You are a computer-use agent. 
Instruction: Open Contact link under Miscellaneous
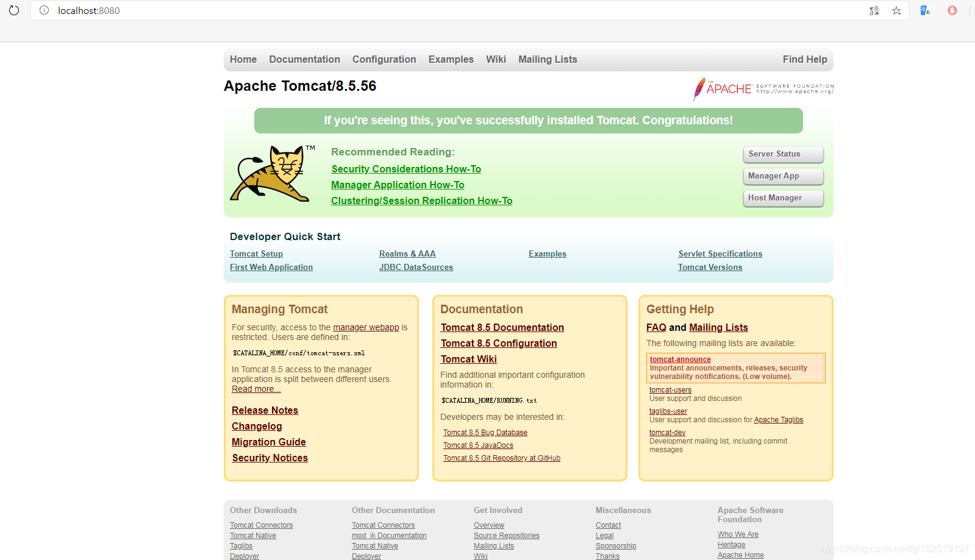(x=609, y=525)
